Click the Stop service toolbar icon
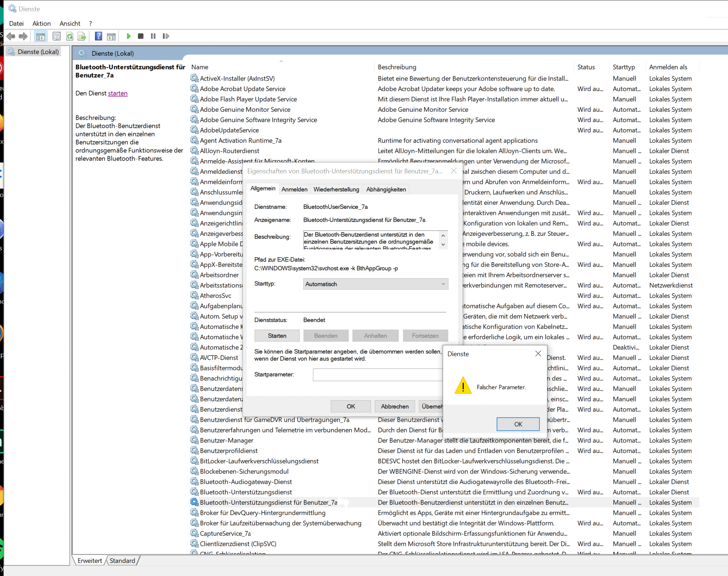 pos(141,36)
